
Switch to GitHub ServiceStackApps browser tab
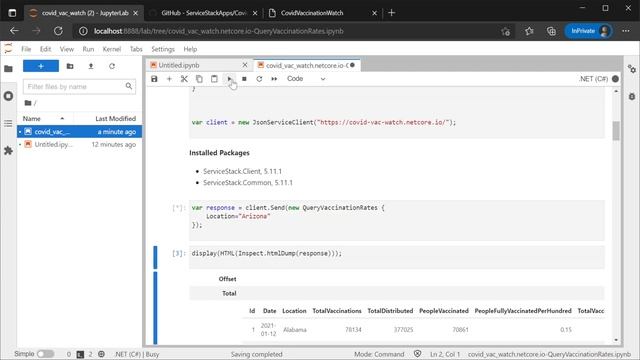click(x=204, y=13)
